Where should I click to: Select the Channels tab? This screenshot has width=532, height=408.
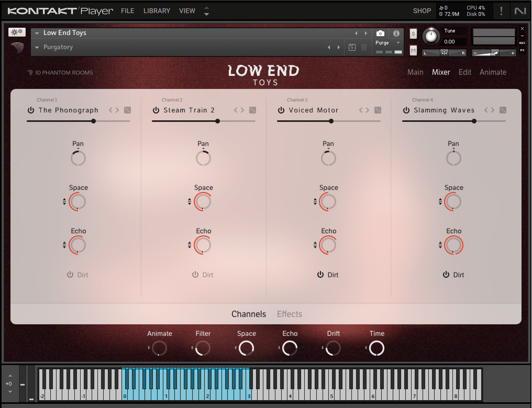pyautogui.click(x=249, y=314)
